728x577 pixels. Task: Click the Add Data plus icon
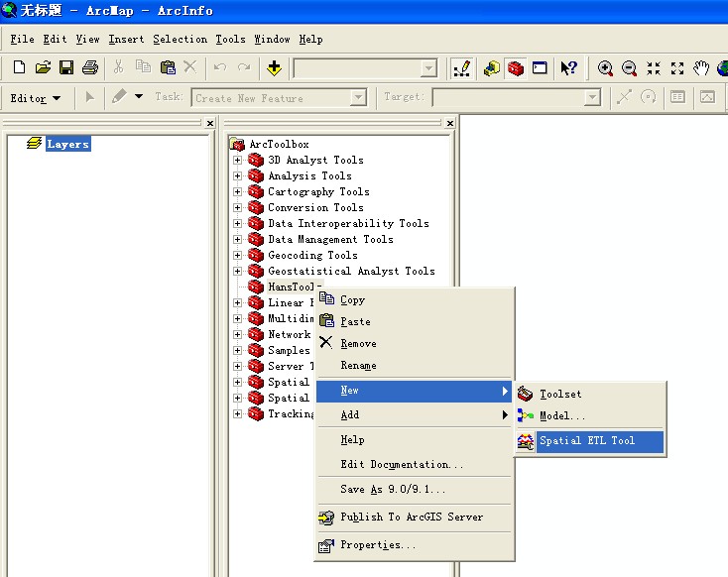point(274,68)
